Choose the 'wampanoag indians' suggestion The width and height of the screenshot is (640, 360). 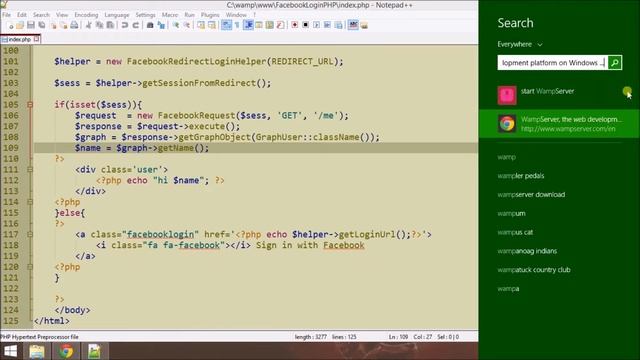[x=527, y=251]
